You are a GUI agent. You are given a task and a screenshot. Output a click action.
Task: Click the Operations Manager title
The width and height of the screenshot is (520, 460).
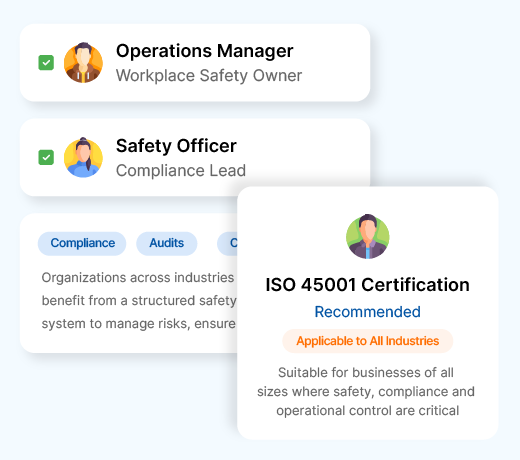[x=205, y=51]
